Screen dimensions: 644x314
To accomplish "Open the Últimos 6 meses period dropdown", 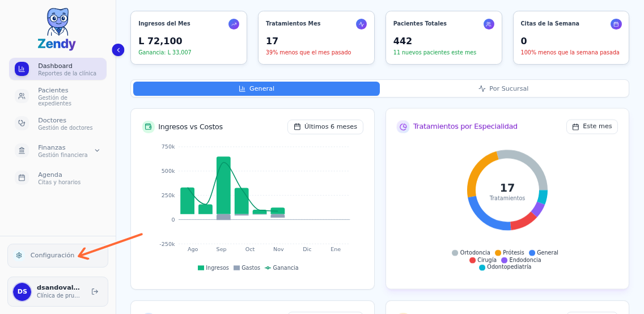I will tap(325, 127).
